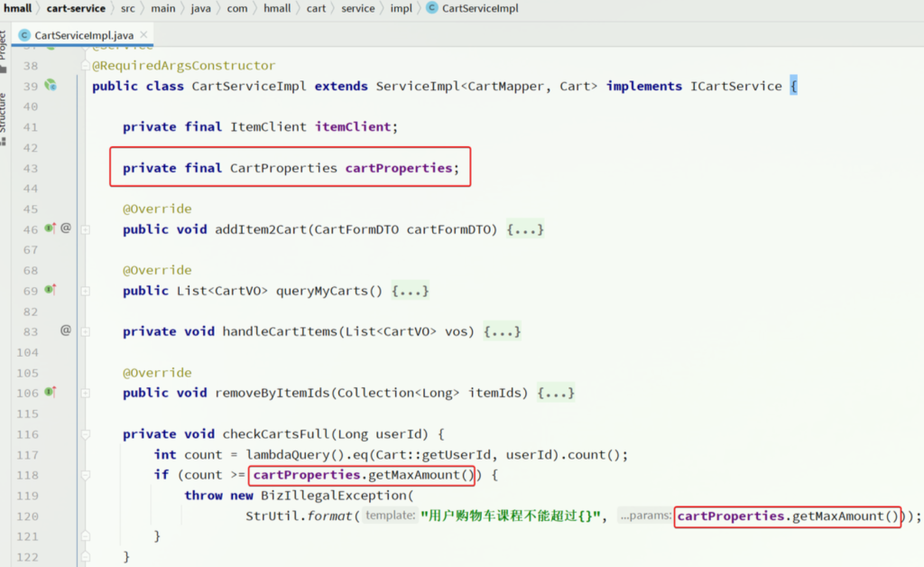Click the collapsed {...} placeholder after queryMyCarts()
This screenshot has height=567, width=924.
click(x=410, y=291)
